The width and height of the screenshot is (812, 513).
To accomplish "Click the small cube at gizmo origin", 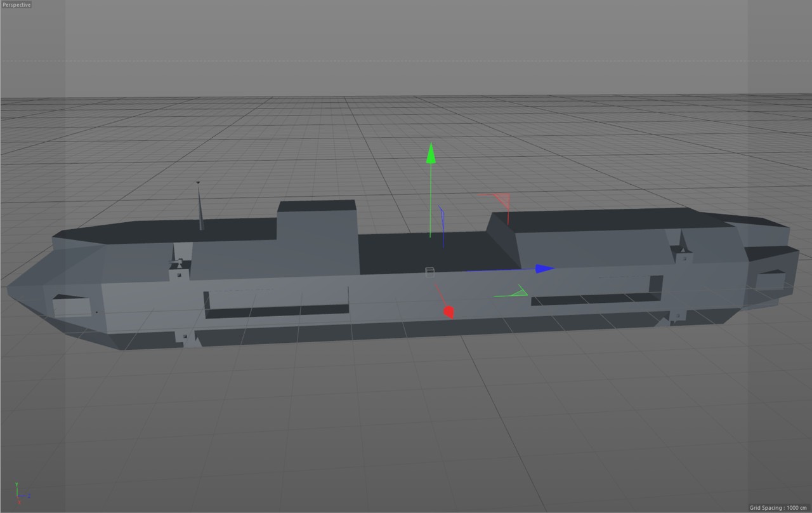I will [x=429, y=272].
